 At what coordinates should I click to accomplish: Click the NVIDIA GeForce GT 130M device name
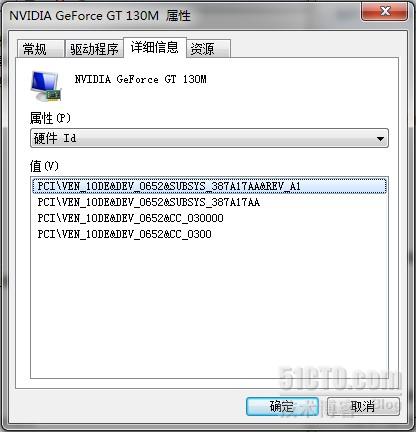pyautogui.click(x=140, y=79)
